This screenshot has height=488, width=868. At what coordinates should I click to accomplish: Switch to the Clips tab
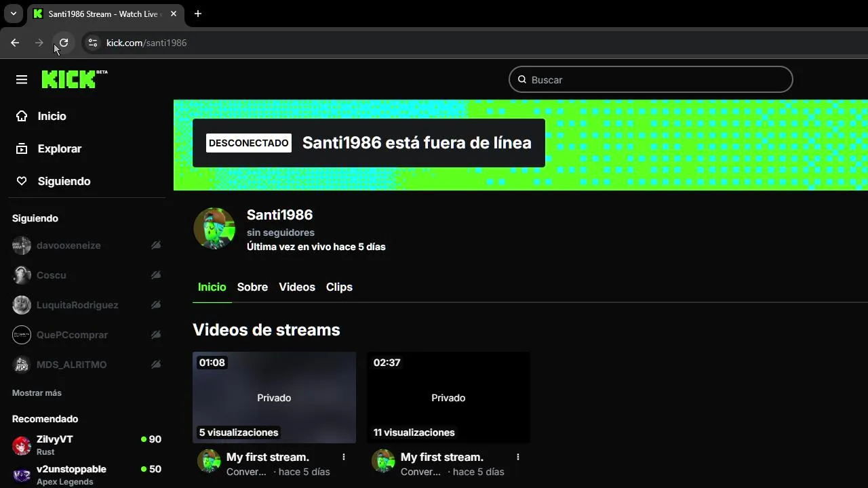(339, 287)
